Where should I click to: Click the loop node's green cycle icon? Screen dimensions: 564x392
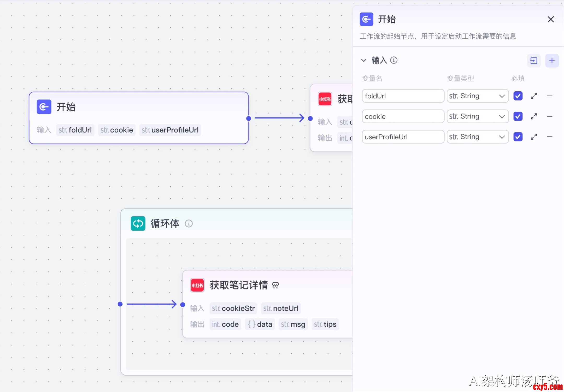(138, 224)
